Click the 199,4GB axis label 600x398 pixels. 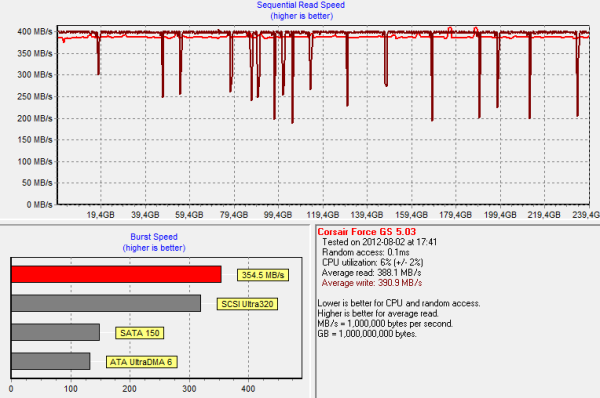click(500, 215)
